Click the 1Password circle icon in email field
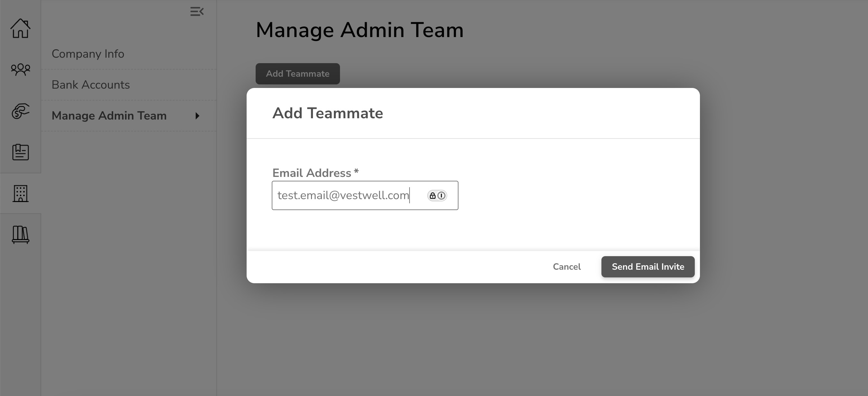The width and height of the screenshot is (868, 396). (x=441, y=196)
